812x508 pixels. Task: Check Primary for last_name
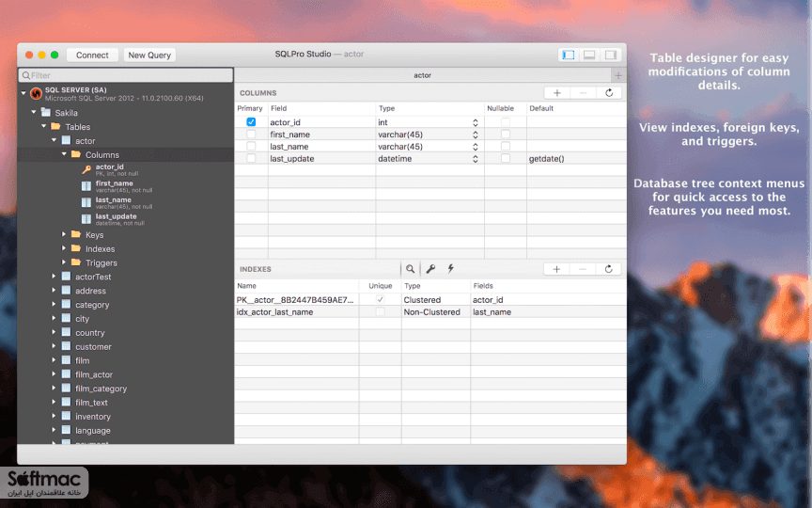point(251,146)
